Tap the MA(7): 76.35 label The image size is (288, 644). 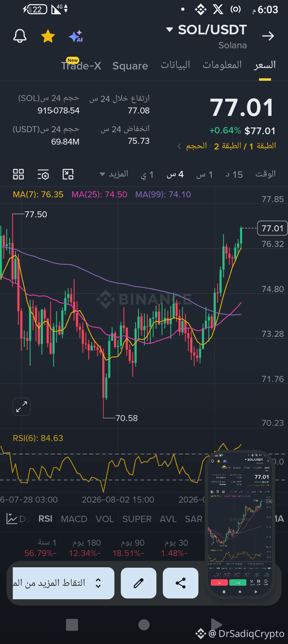pyautogui.click(x=38, y=195)
